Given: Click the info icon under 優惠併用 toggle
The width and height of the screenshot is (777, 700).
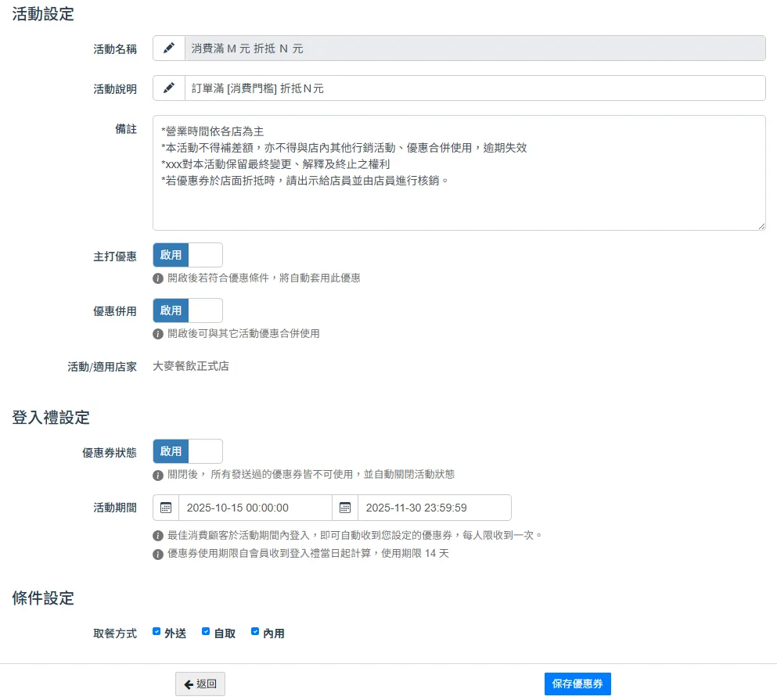Looking at the screenshot, I should point(158,334).
